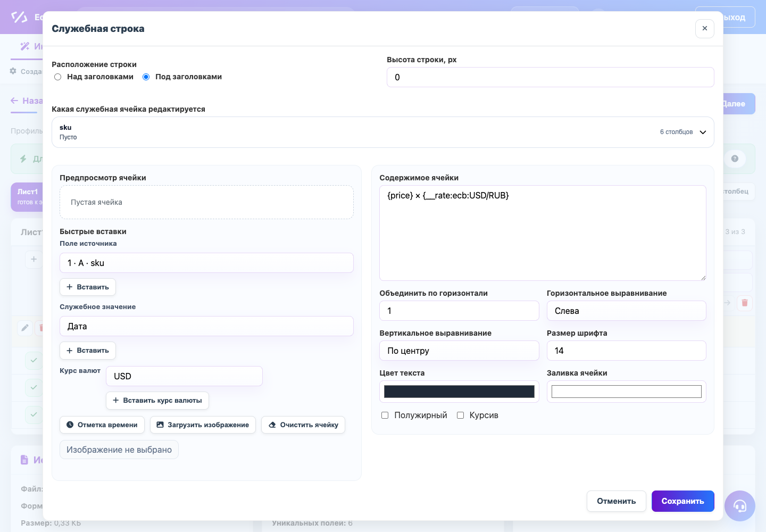This screenshot has width=766, height=532.
Task: Click the Изображение не выбрано field
Action: 119,450
